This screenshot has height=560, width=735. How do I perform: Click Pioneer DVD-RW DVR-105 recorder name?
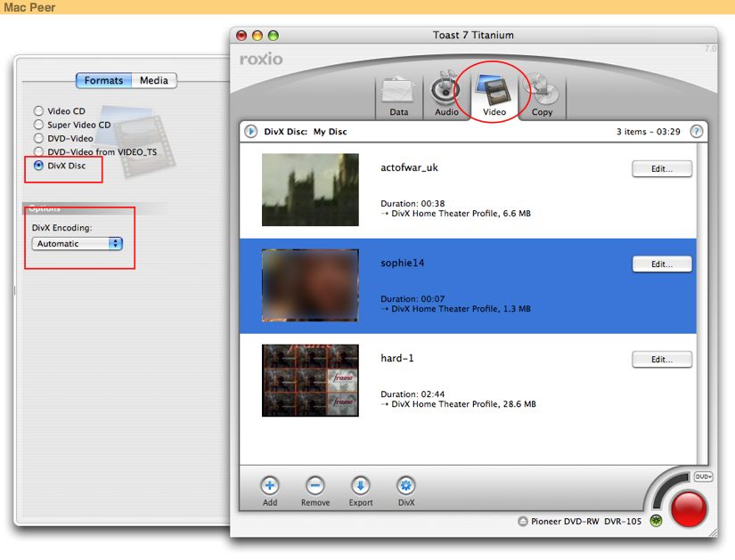pos(586,521)
